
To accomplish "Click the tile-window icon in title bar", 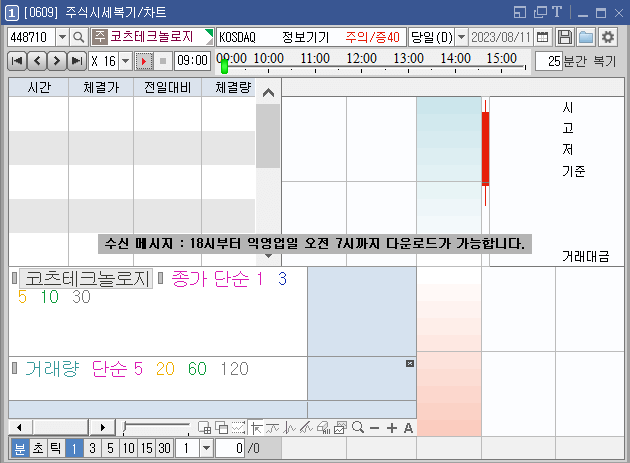I will tap(520, 12).
